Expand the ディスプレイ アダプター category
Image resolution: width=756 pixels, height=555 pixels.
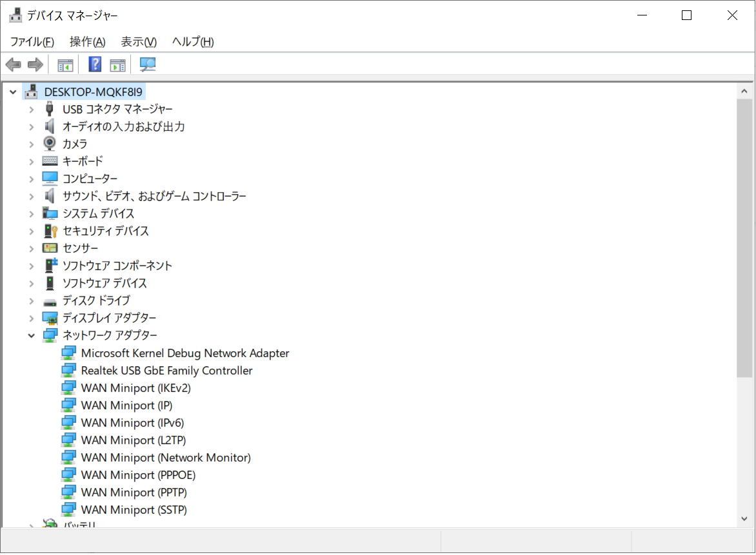point(32,318)
